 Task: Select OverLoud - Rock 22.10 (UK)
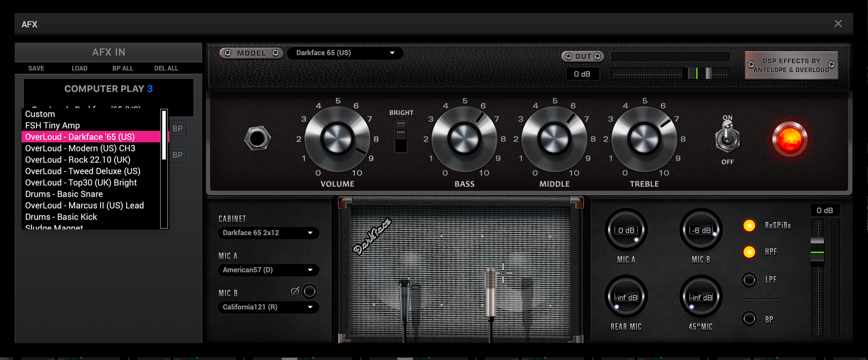91,160
